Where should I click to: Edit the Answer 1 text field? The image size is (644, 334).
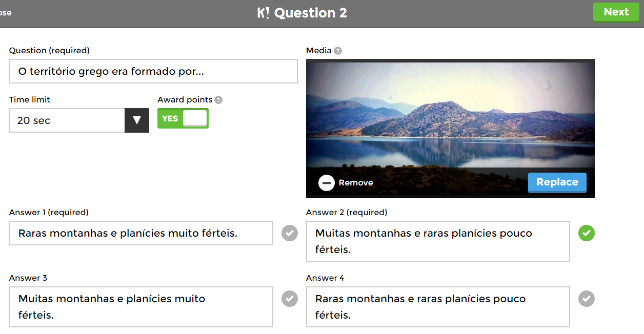point(141,233)
